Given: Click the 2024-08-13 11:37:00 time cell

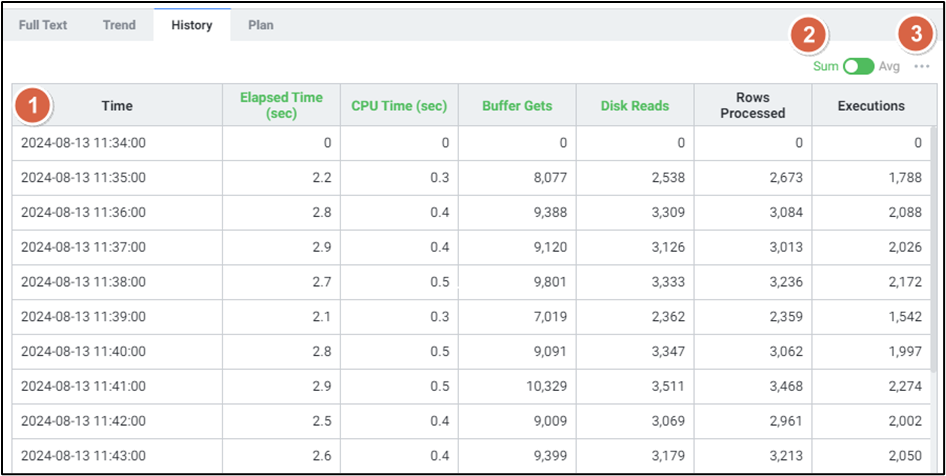Looking at the screenshot, I should tap(84, 247).
